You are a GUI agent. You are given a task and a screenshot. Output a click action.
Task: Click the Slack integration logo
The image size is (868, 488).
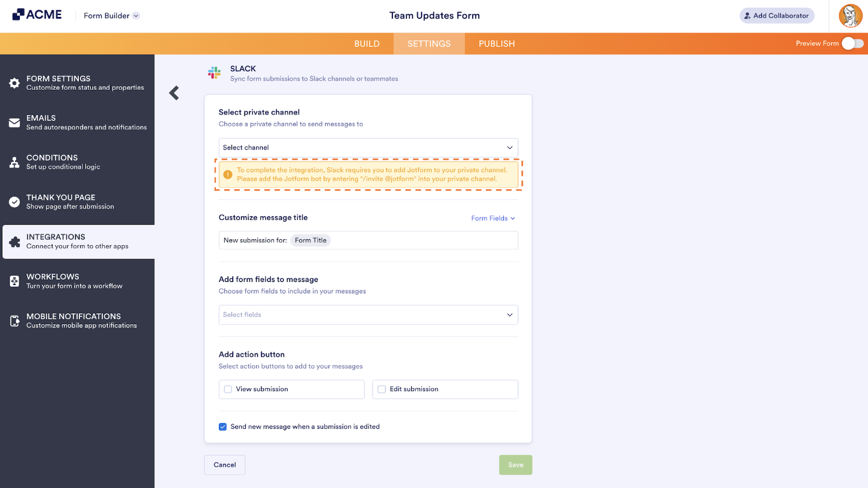(214, 72)
